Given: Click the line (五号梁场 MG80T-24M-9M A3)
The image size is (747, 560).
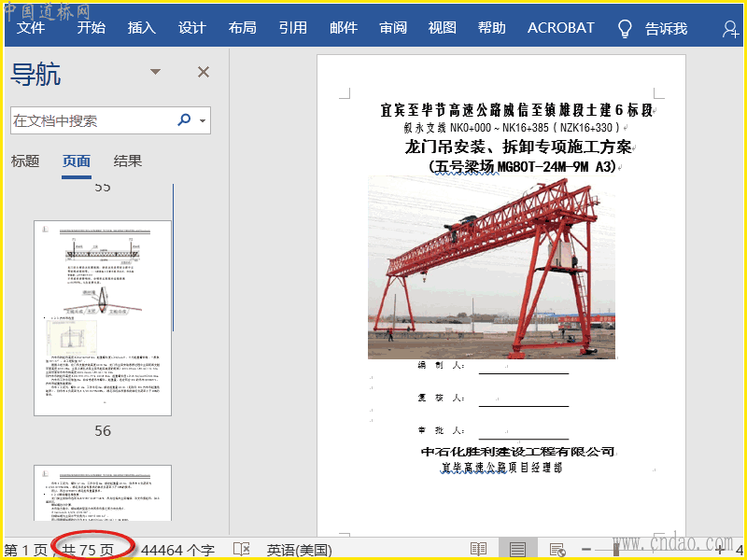Looking at the screenshot, I should click(x=522, y=167).
